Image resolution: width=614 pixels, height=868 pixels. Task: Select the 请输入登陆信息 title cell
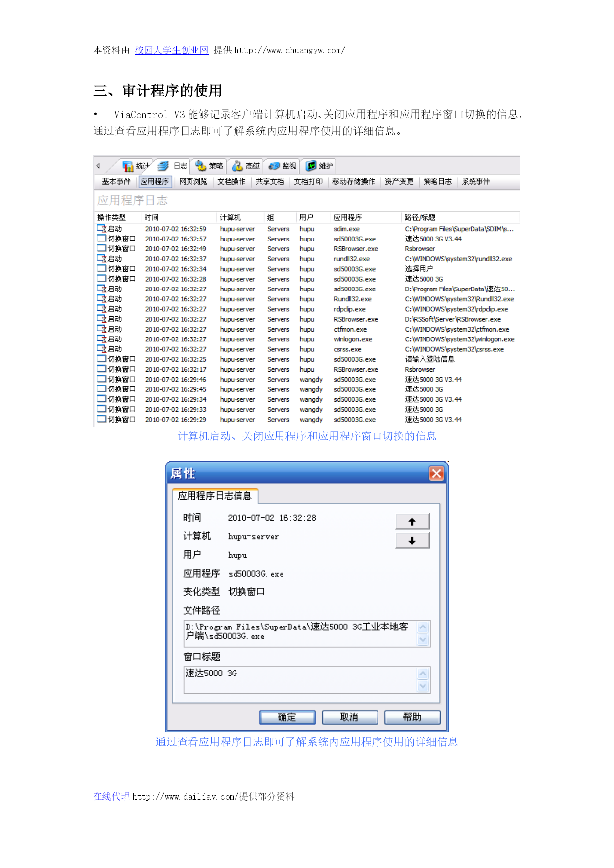(429, 359)
